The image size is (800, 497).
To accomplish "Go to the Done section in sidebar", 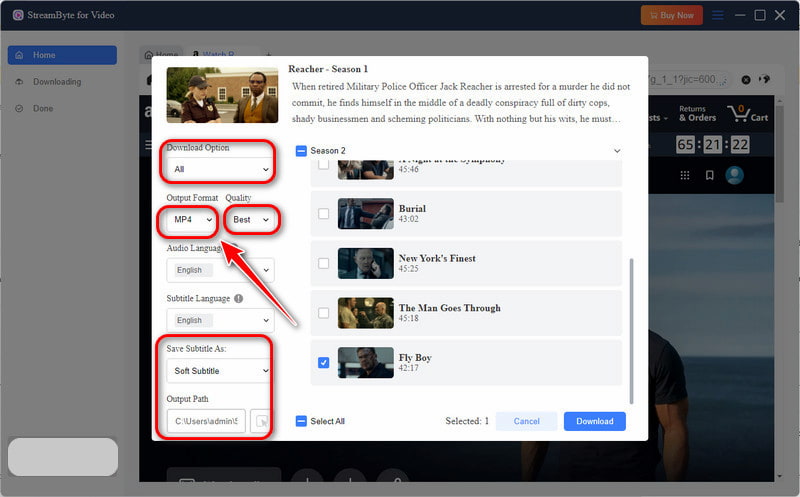I will [x=43, y=107].
